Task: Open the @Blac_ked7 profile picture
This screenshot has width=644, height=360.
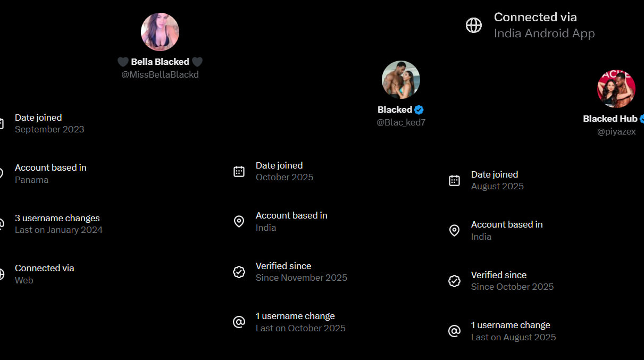Action: 401,80
